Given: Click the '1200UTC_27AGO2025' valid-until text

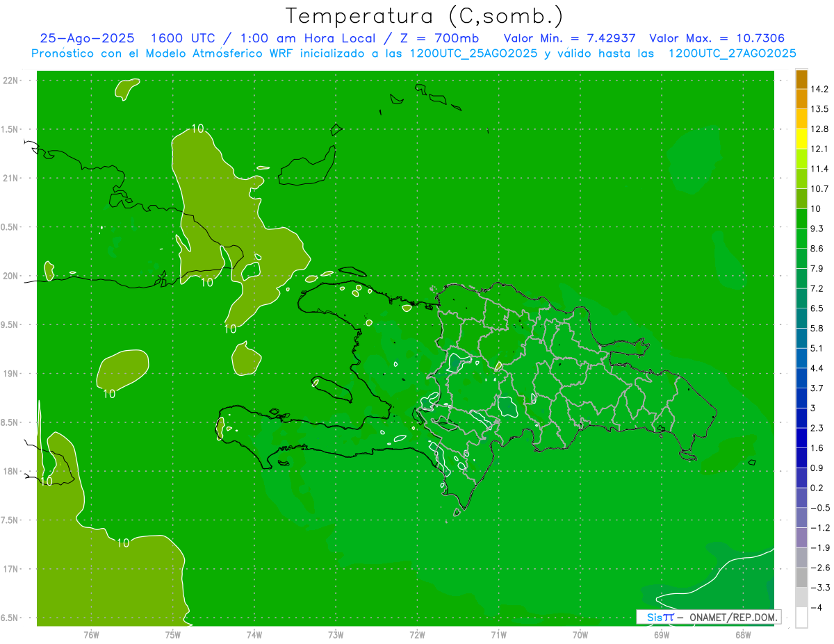Looking at the screenshot, I should 733,53.
